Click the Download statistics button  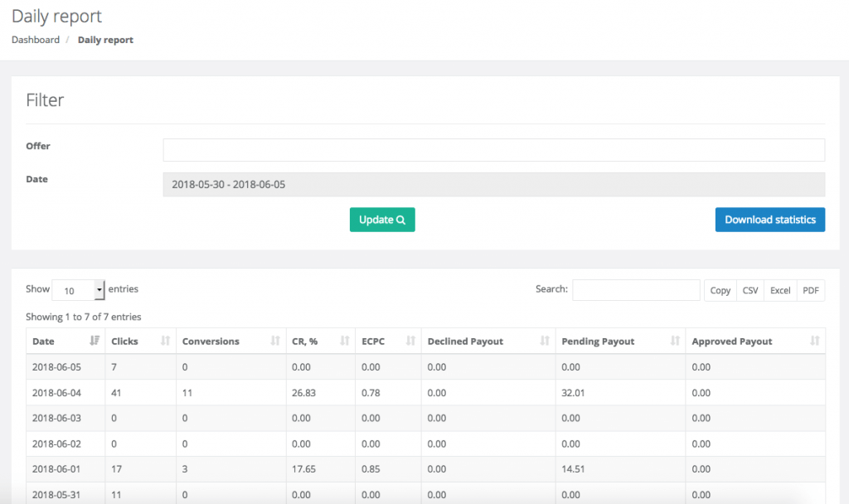coord(769,220)
